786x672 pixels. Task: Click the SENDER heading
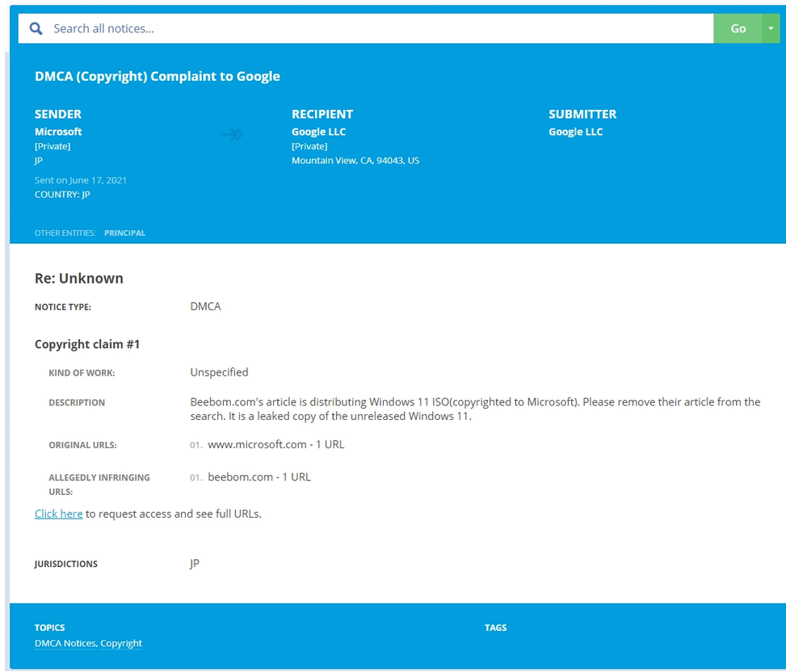click(58, 114)
